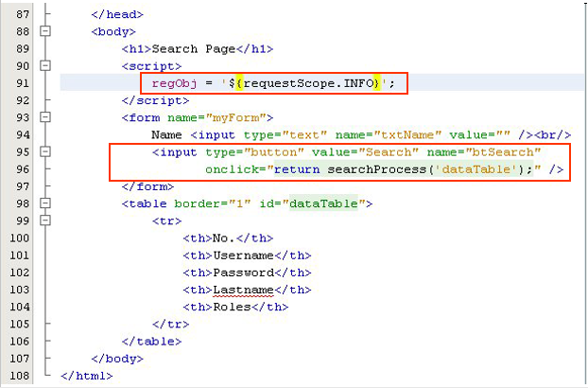
Task: Click 'searchProcess' in the onclick handler
Action: [377, 169]
